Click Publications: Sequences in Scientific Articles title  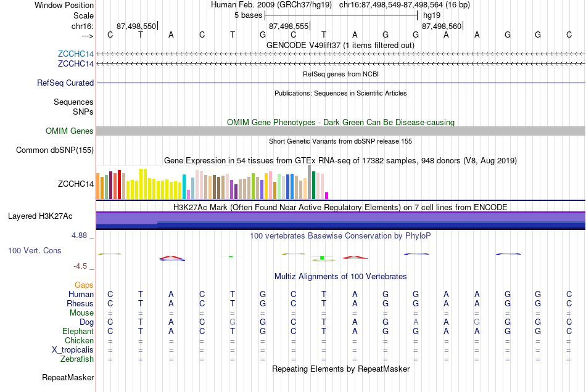tap(340, 93)
